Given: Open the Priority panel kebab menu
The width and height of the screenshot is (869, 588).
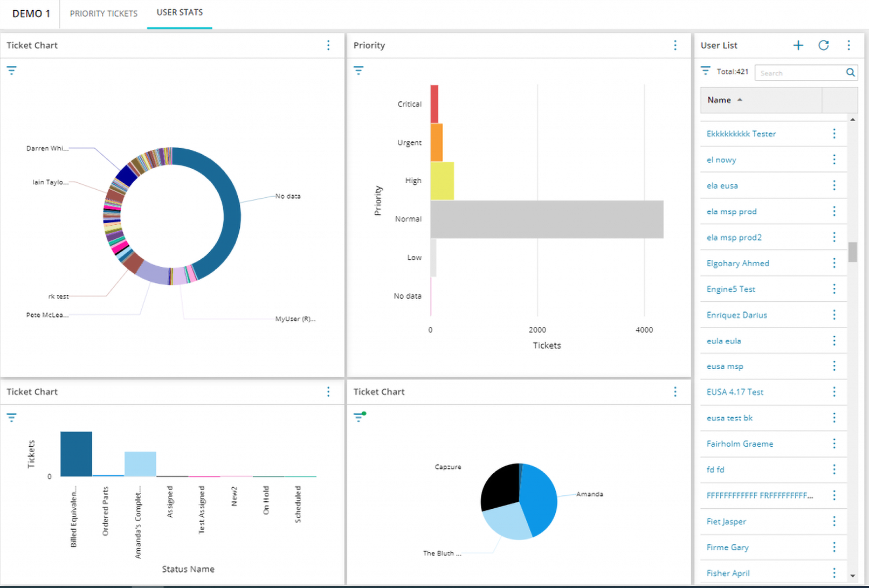Looking at the screenshot, I should tap(675, 45).
